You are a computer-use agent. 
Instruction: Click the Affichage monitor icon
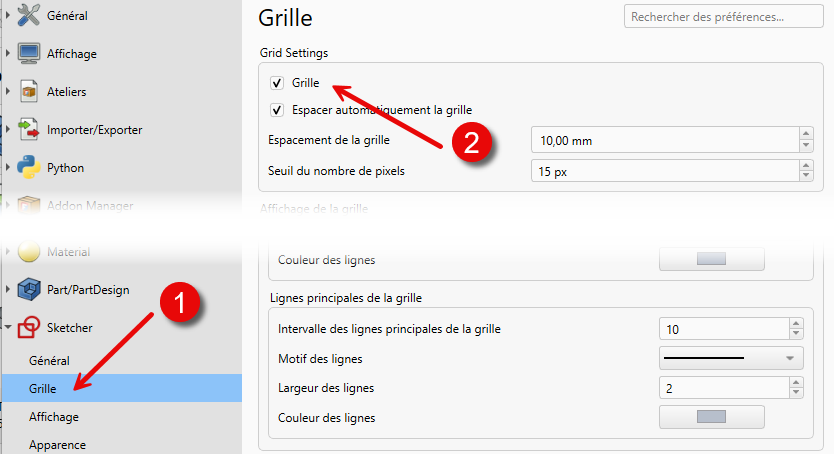coord(28,53)
